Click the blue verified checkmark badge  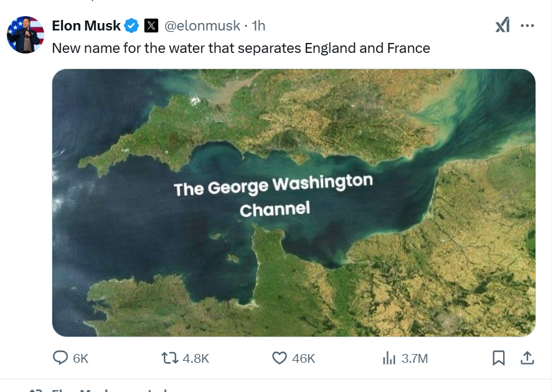(131, 26)
